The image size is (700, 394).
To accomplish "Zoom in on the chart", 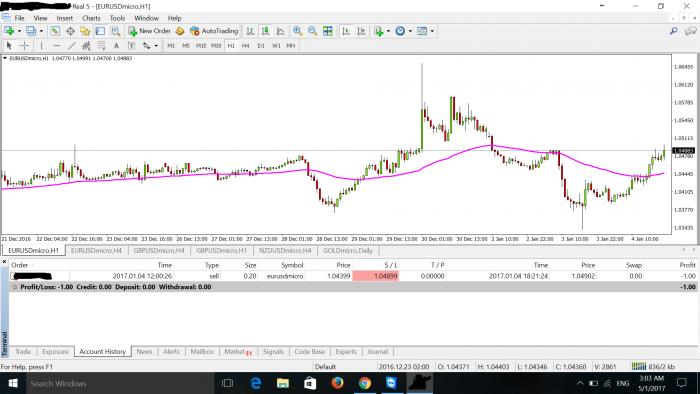I will click(297, 31).
